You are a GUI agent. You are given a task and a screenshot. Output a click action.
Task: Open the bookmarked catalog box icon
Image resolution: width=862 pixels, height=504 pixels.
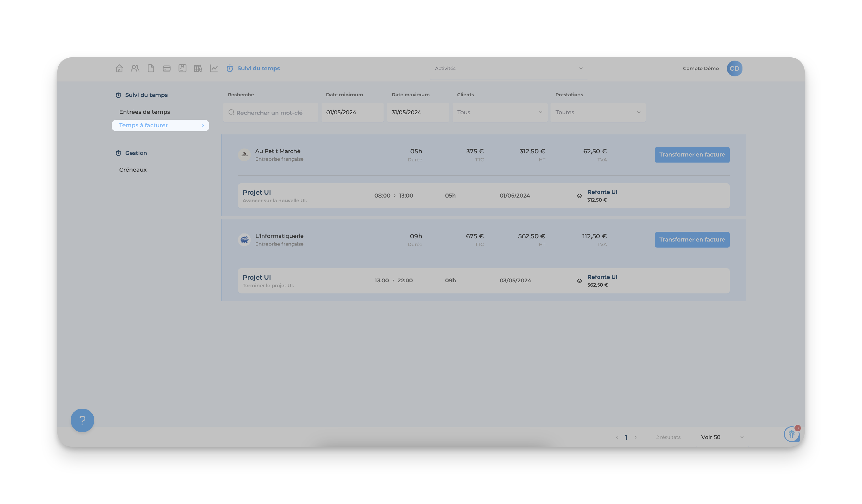182,68
